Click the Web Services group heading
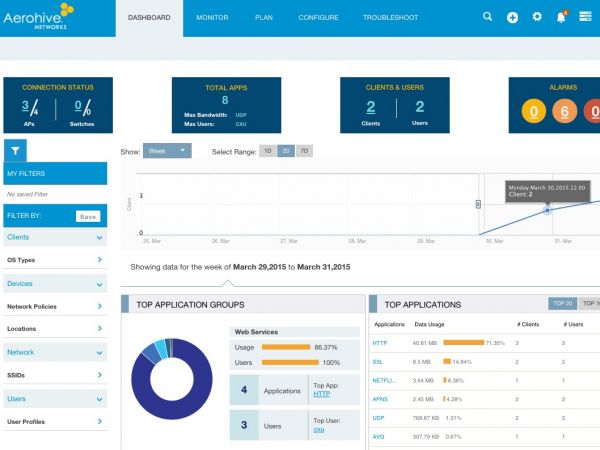 point(256,332)
